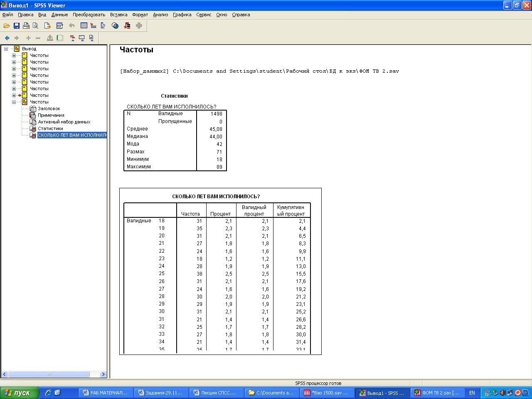Open the Dialog Recall toolbar button
Viewport: 532px width, 399px height.
click(59, 26)
